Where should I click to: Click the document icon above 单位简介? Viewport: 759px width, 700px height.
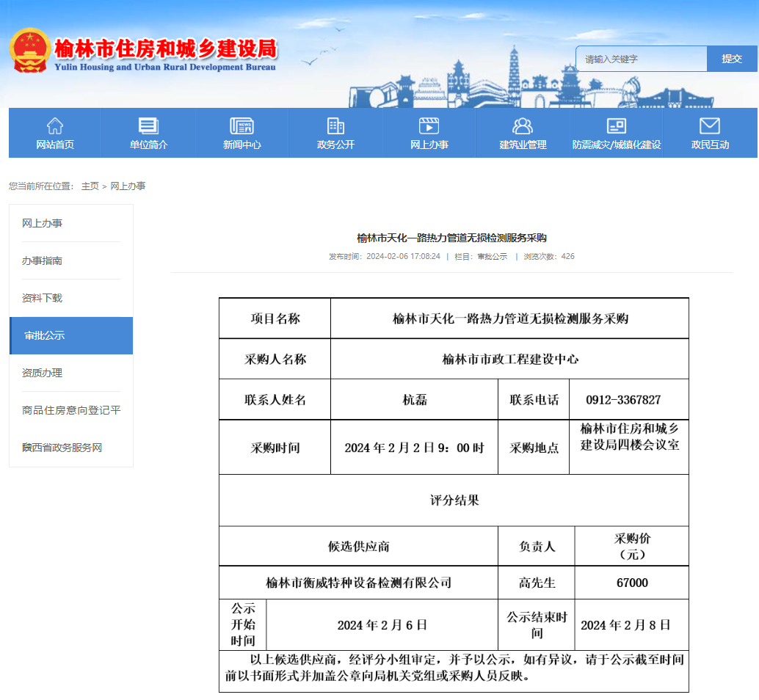click(148, 125)
